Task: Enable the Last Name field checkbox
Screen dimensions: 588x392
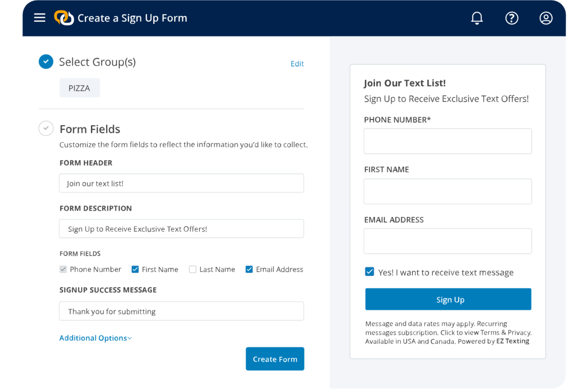Action: (193, 269)
